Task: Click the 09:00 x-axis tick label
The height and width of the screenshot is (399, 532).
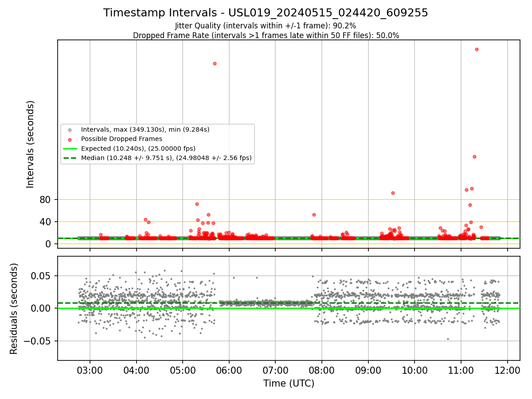Action: tap(368, 371)
